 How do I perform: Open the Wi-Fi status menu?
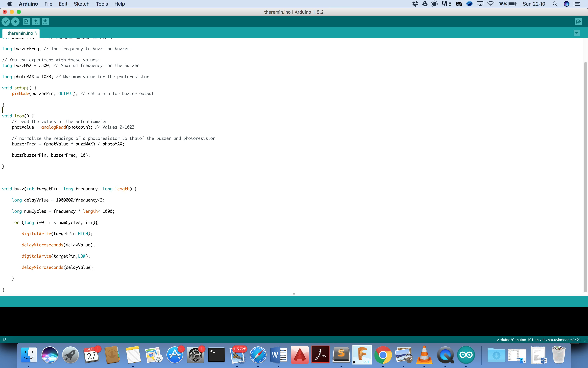pyautogui.click(x=491, y=4)
